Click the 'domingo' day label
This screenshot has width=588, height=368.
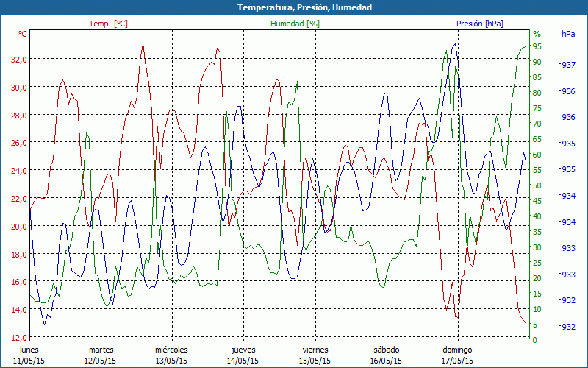tap(457, 350)
